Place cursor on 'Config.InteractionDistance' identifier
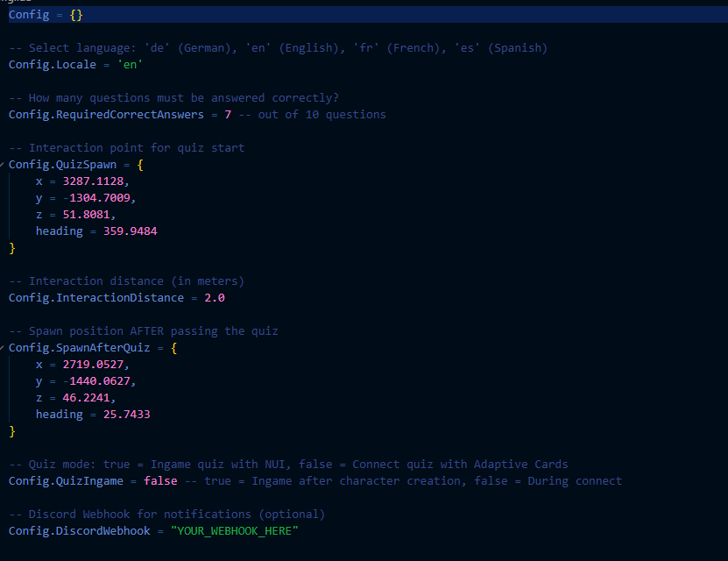Screen dimensions: 728x561 96,298
